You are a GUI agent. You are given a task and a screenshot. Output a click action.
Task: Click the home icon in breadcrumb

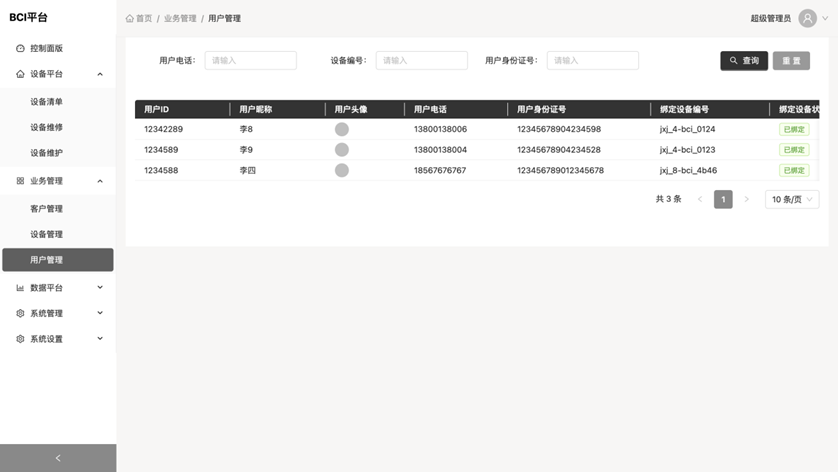[x=130, y=19]
